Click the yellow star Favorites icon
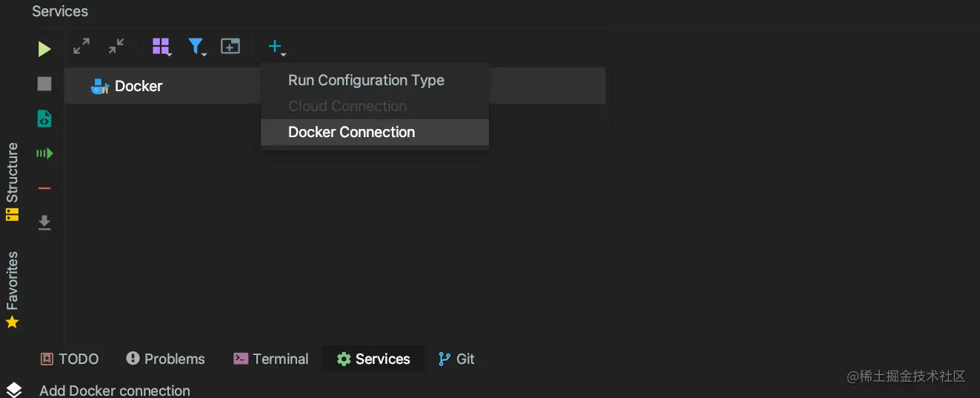Viewport: 980px width, 398px height. pyautogui.click(x=12, y=322)
